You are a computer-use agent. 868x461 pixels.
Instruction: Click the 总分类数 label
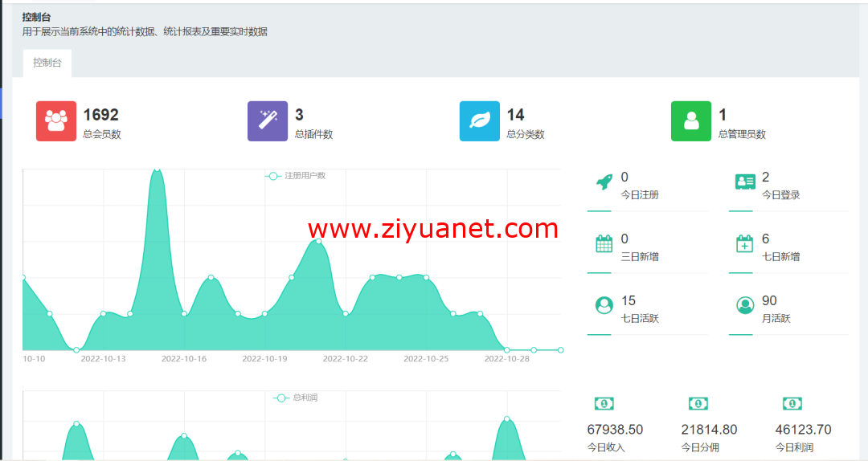point(526,134)
